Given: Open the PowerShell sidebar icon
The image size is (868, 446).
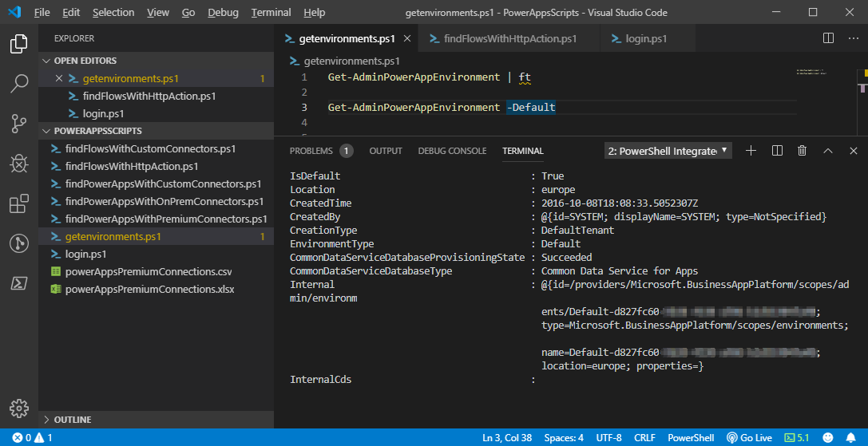Looking at the screenshot, I should pos(19,283).
